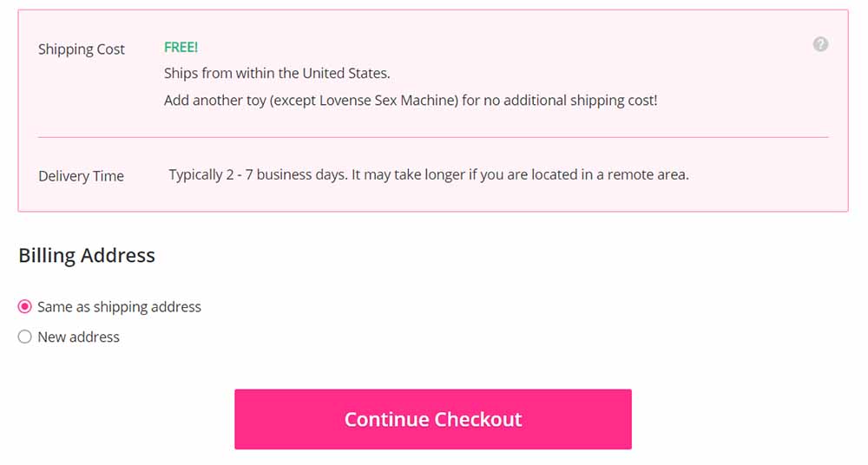This screenshot has height=465, width=868.
Task: Choose the New address radio button
Action: 25,337
